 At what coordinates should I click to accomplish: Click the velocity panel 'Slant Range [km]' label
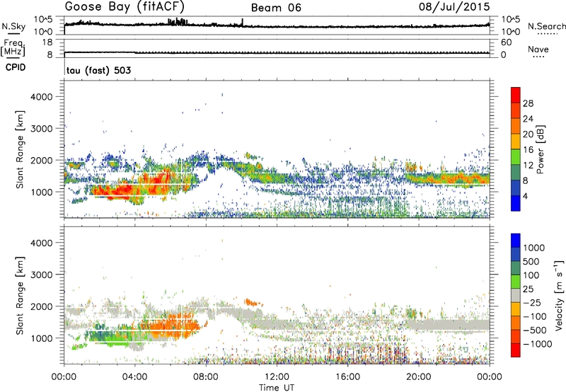pos(20,296)
